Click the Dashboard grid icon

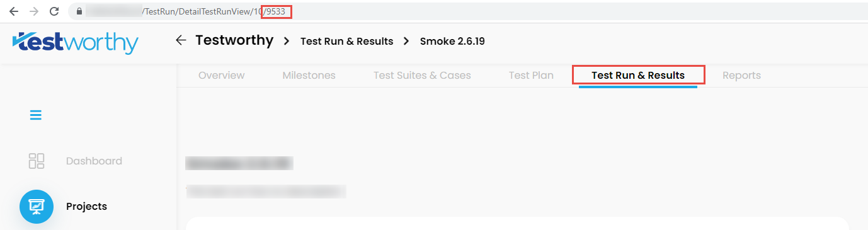pos(37,161)
